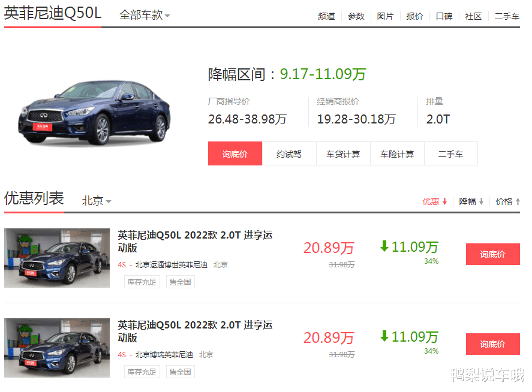Open the 北京运通博世英菲尼迪 listing thumbnail

[57, 258]
